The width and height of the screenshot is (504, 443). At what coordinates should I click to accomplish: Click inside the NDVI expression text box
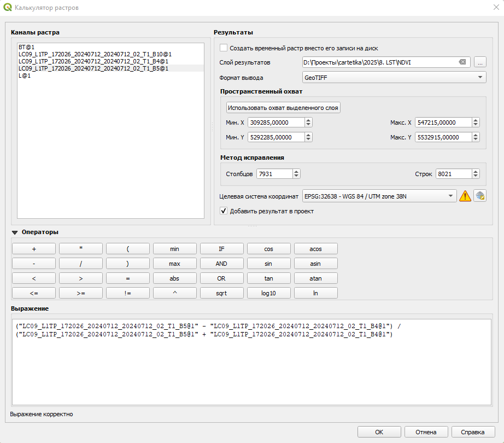pos(251,362)
